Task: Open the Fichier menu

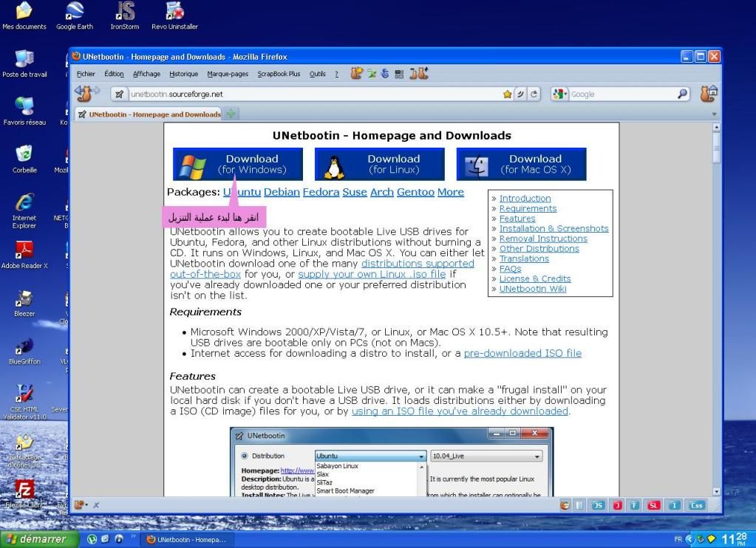Action: (86, 74)
